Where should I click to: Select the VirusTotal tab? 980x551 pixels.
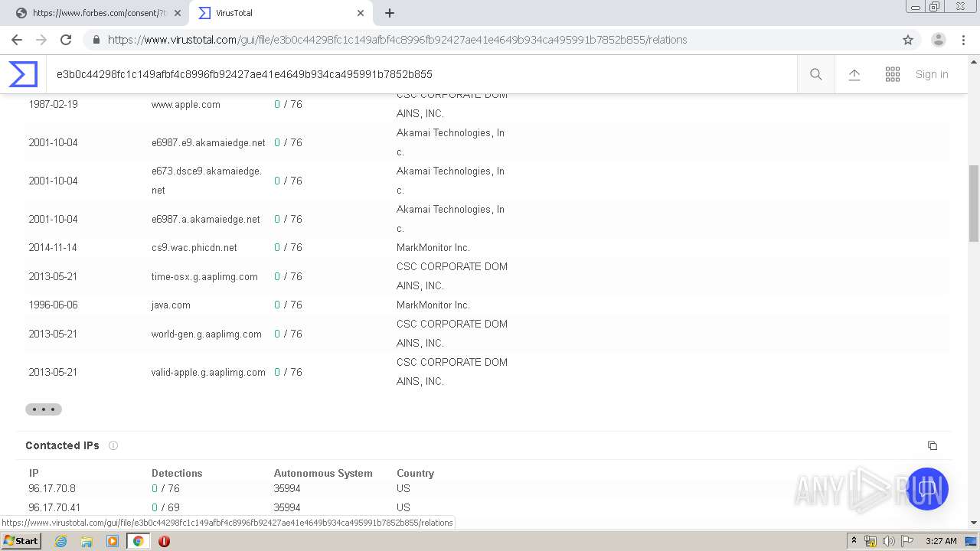[279, 13]
